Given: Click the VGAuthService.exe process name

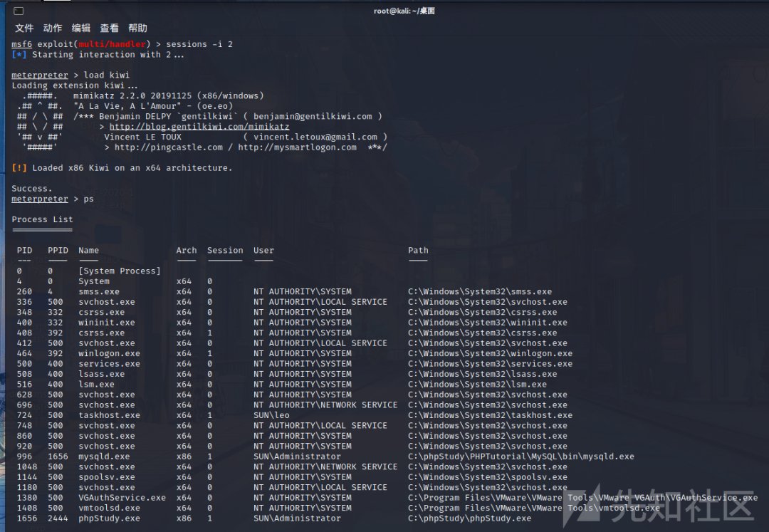Looking at the screenshot, I should (122, 497).
